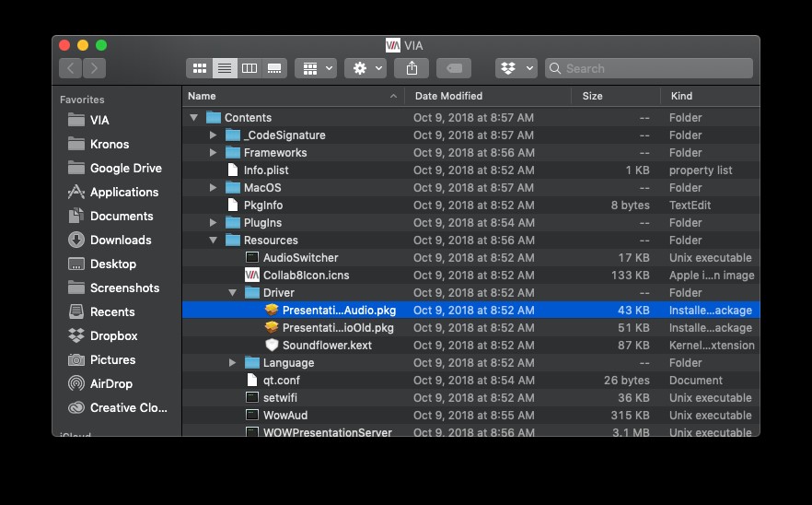The height and width of the screenshot is (505, 812).
Task: Select the WOWPresentationServer executable
Action: pyautogui.click(x=470, y=431)
